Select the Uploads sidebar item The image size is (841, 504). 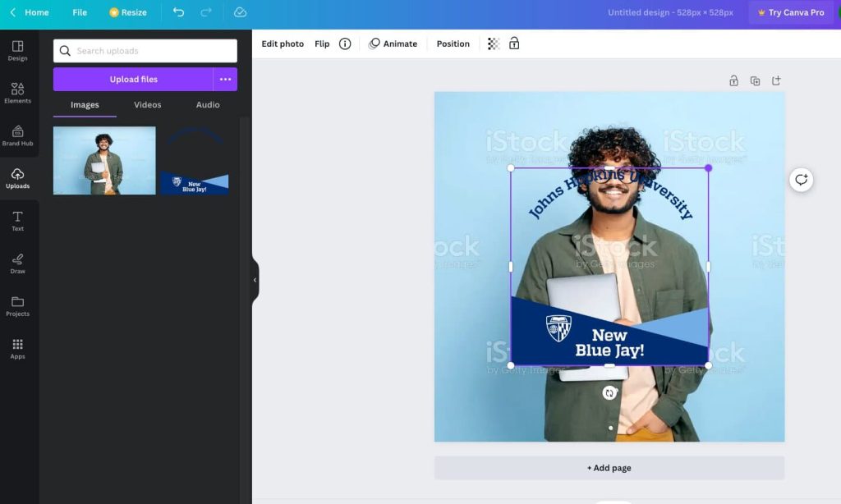point(18,179)
